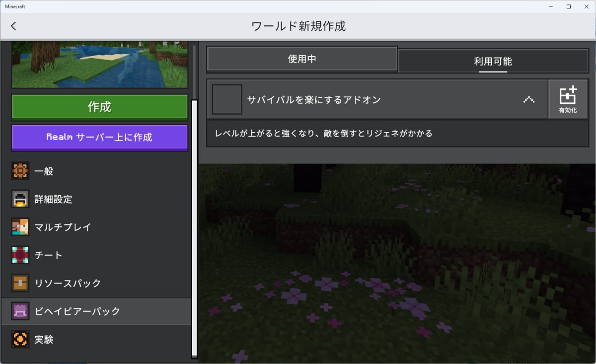This screenshot has height=364, width=596.
Task: Select the サバイバルを楽にするアドオン pack thumbnail
Action: (227, 99)
